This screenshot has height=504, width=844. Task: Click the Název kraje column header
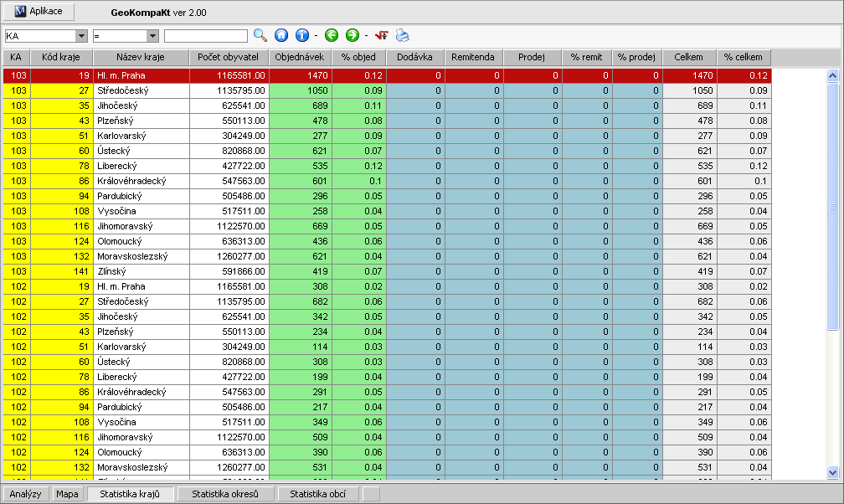point(141,57)
